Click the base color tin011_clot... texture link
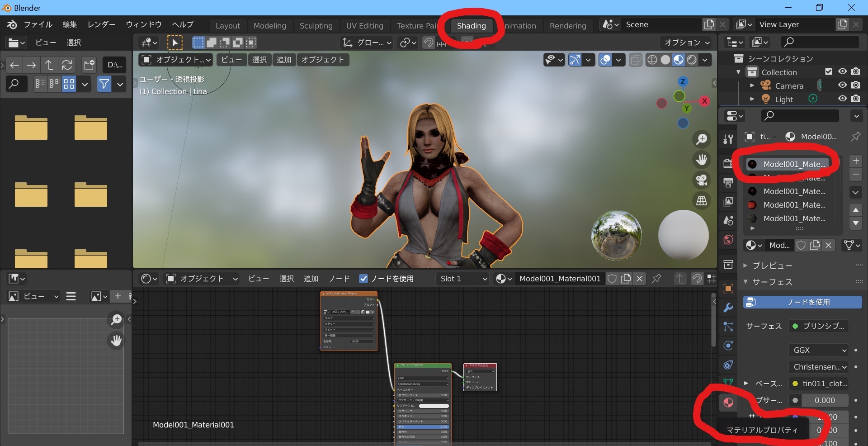The width and height of the screenshot is (868, 446). (819, 384)
